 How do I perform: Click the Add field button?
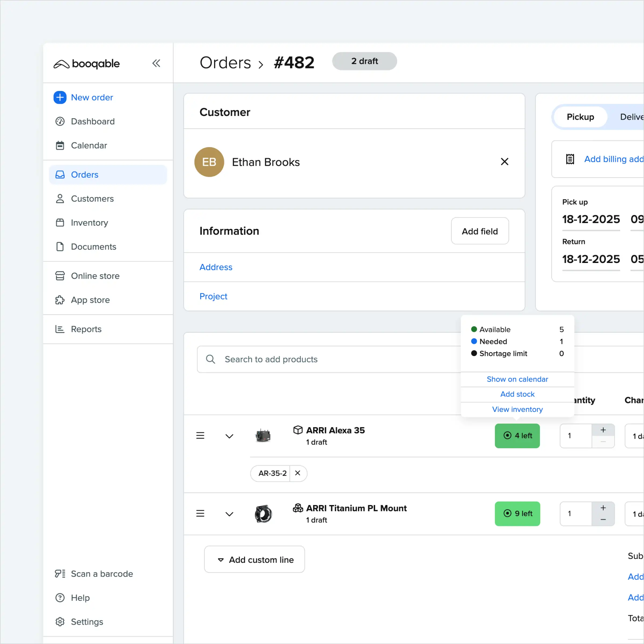[480, 231]
